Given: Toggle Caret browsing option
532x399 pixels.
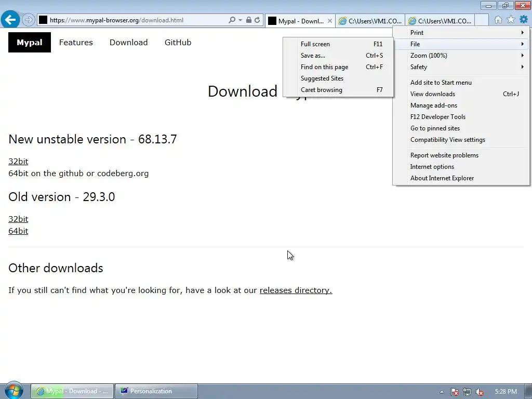Looking at the screenshot, I should click(338, 90).
